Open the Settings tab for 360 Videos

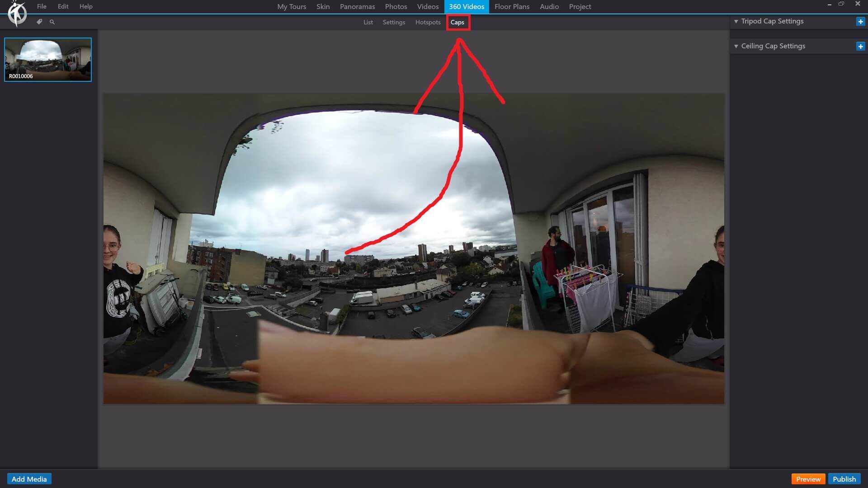coord(393,22)
